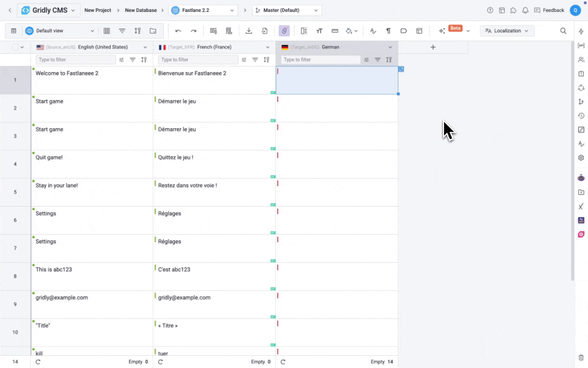The image size is (588, 368).
Task: Go to the New Database breadcrumb
Action: [x=141, y=10]
